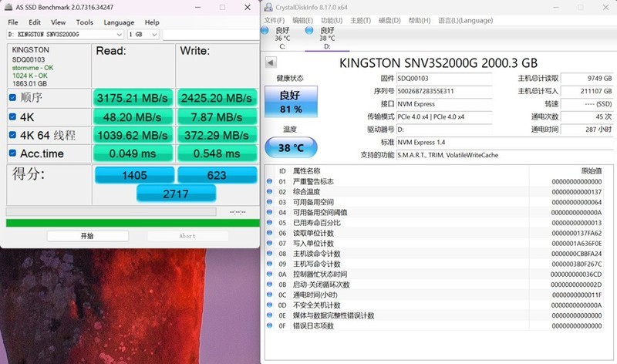
Task: Click the 38 °C temperature button
Action: pos(291,147)
